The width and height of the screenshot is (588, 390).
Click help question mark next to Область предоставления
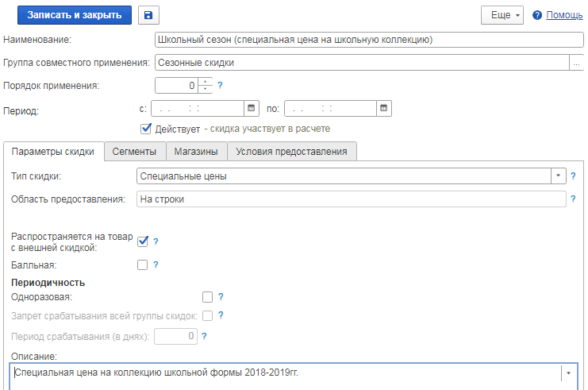pyautogui.click(x=573, y=199)
